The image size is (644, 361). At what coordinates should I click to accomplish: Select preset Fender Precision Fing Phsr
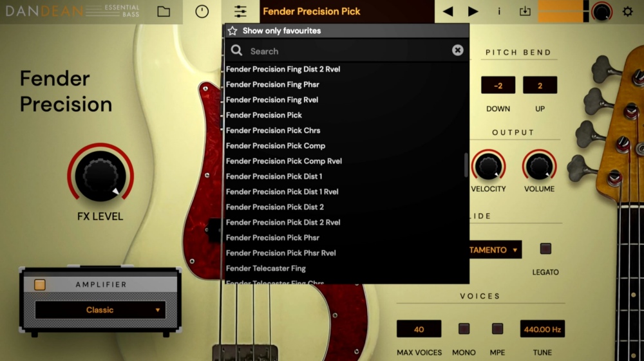tap(272, 84)
